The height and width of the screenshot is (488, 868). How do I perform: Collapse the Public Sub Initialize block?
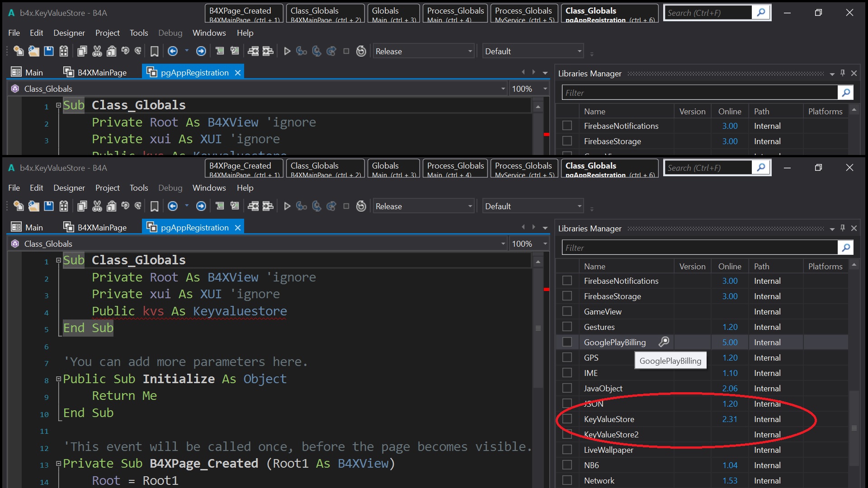point(58,379)
